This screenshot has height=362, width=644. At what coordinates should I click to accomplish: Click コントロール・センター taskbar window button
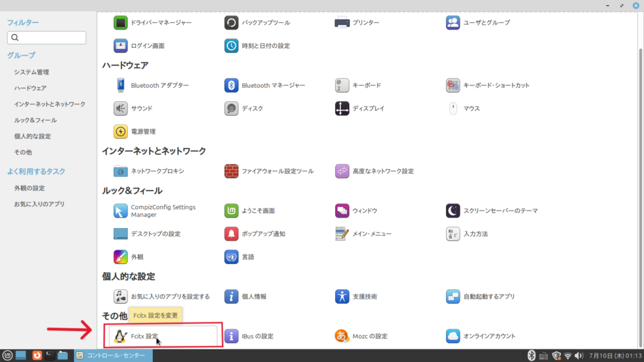click(113, 356)
